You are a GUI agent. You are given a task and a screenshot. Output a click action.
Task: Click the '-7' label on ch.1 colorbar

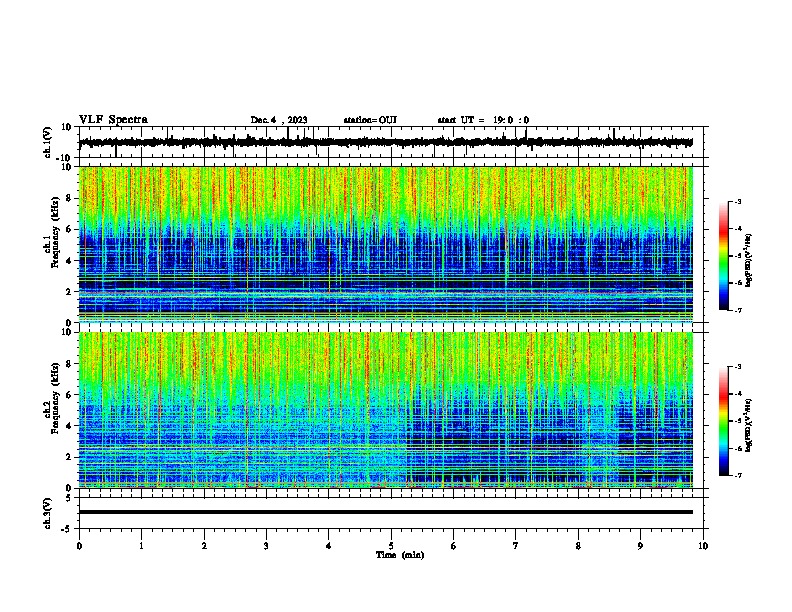tap(737, 310)
